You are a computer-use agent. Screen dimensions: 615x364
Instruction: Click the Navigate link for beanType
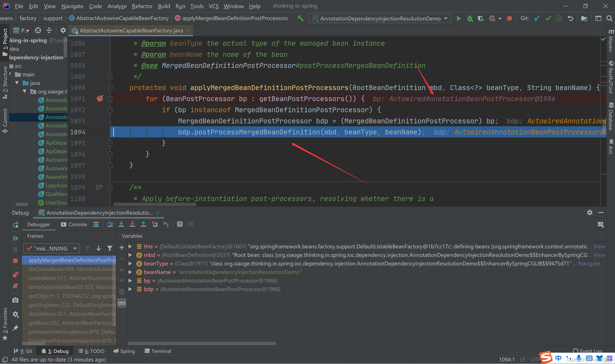589,264
